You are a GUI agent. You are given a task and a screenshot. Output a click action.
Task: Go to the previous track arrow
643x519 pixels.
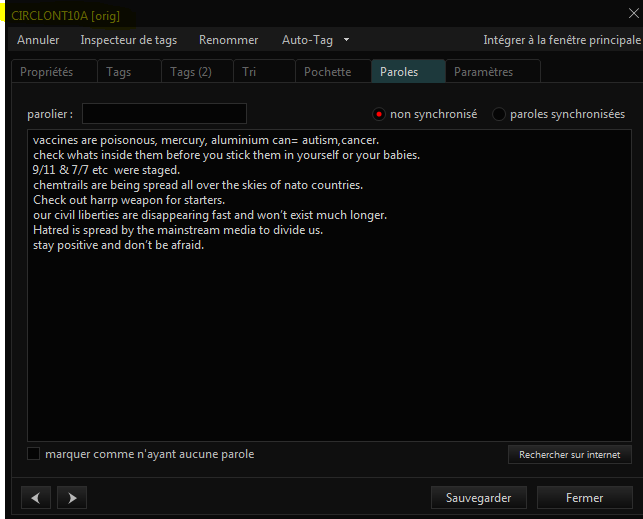point(36,498)
